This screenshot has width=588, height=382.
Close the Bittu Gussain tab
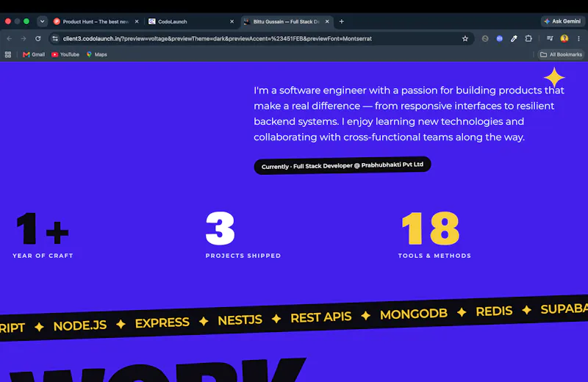click(327, 22)
